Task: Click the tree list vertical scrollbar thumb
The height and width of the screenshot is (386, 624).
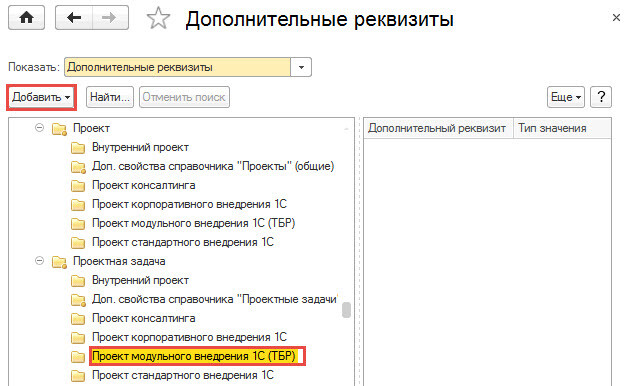Action: (x=346, y=310)
